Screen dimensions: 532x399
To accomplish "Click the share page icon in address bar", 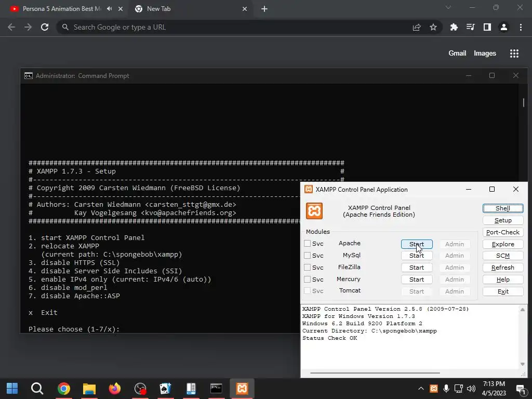I will pyautogui.click(x=417, y=27).
